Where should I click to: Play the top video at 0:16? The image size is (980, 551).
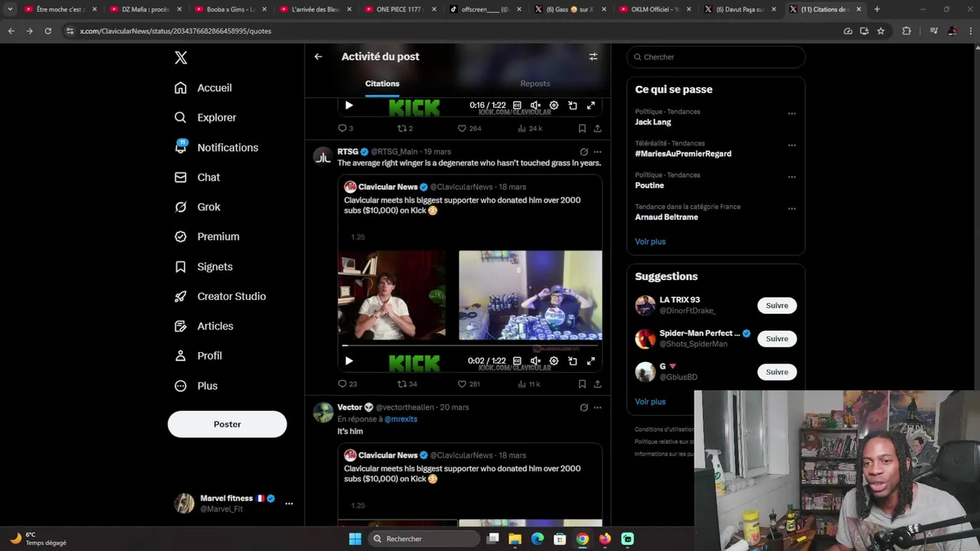348,106
